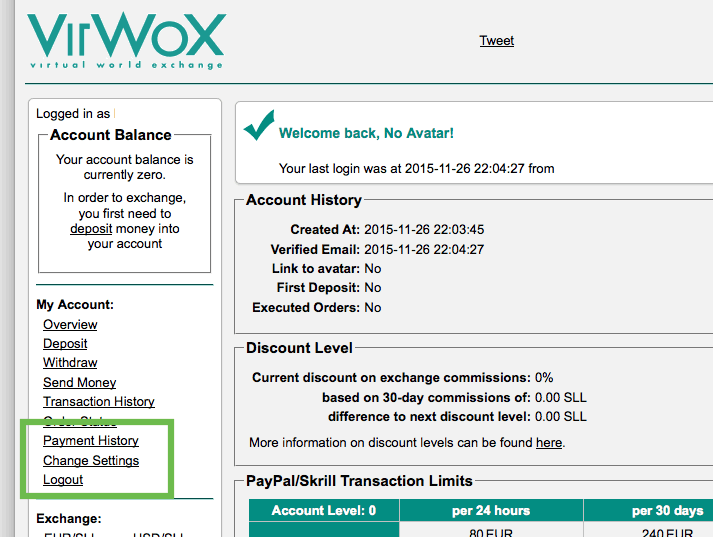
Task: Open Overview in My Account
Action: click(70, 324)
